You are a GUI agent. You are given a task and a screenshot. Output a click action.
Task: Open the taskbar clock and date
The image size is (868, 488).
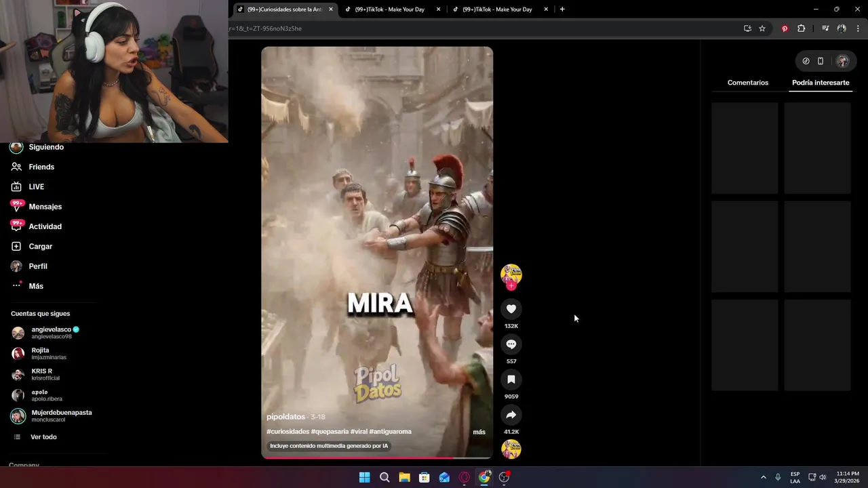(848, 477)
